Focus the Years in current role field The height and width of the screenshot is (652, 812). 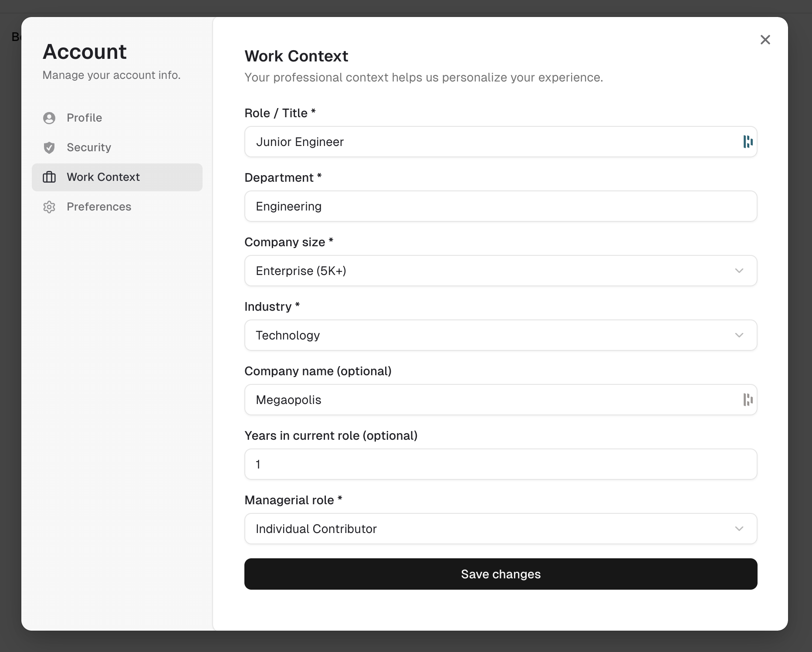[x=501, y=464]
